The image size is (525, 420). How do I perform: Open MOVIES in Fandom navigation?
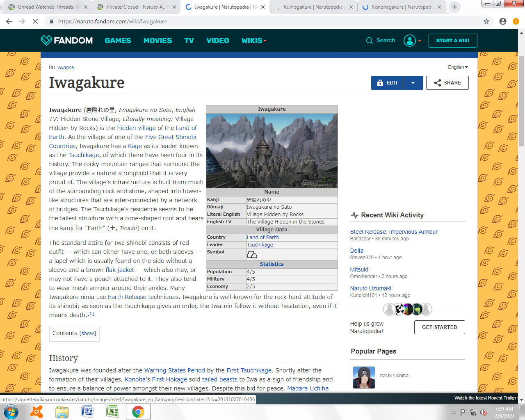point(157,41)
